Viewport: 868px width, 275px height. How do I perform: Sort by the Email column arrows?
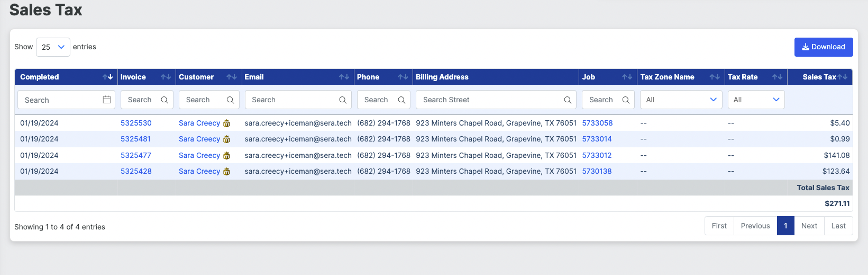point(344,77)
